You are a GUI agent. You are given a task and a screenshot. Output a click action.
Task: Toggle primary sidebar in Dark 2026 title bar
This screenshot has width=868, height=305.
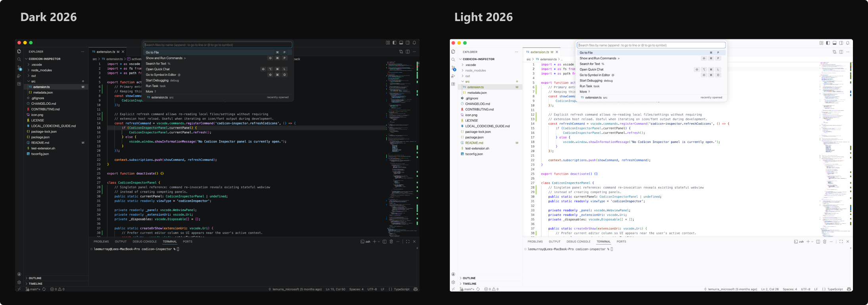point(394,43)
